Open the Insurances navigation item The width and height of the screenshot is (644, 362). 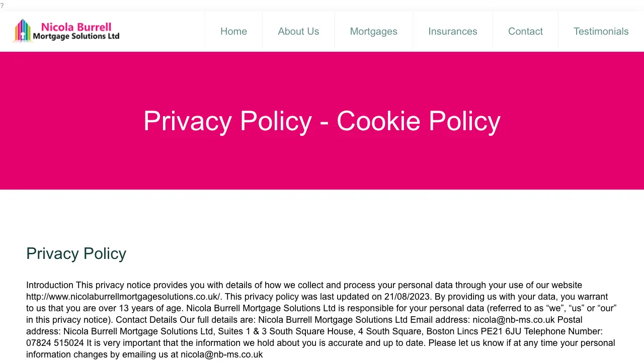pyautogui.click(x=452, y=31)
